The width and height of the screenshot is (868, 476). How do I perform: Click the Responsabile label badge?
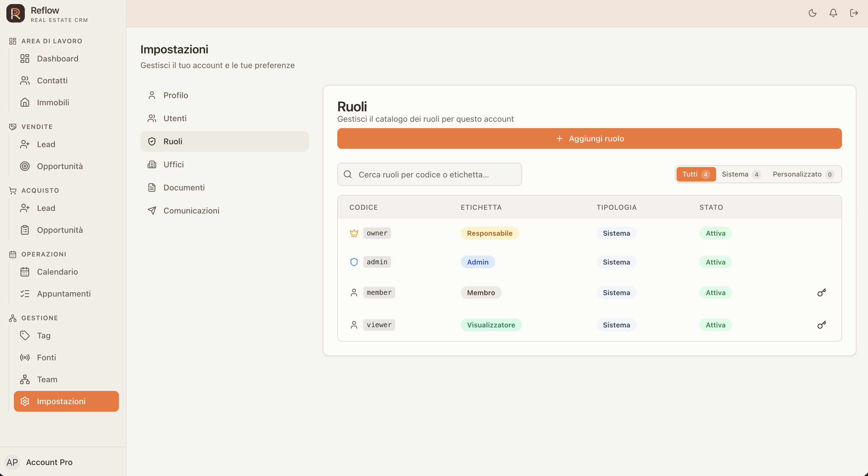point(490,233)
